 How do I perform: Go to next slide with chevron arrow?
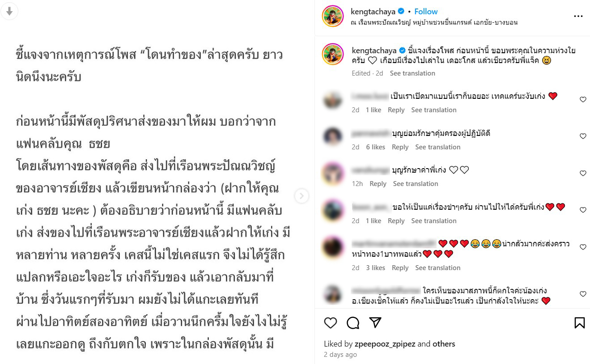[x=301, y=195]
